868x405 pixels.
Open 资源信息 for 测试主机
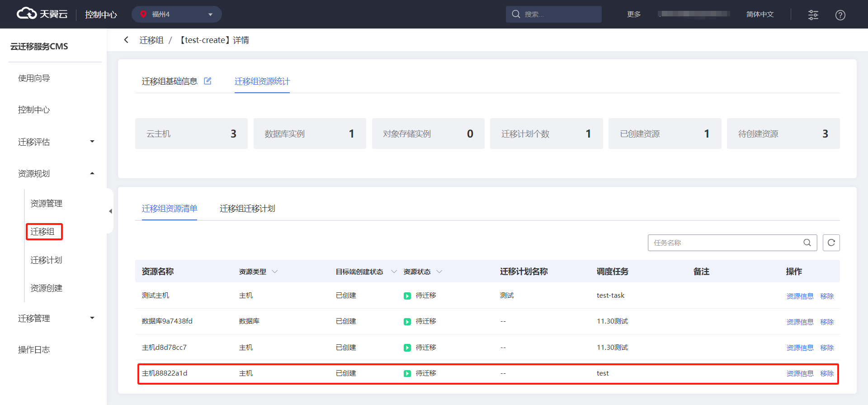800,296
